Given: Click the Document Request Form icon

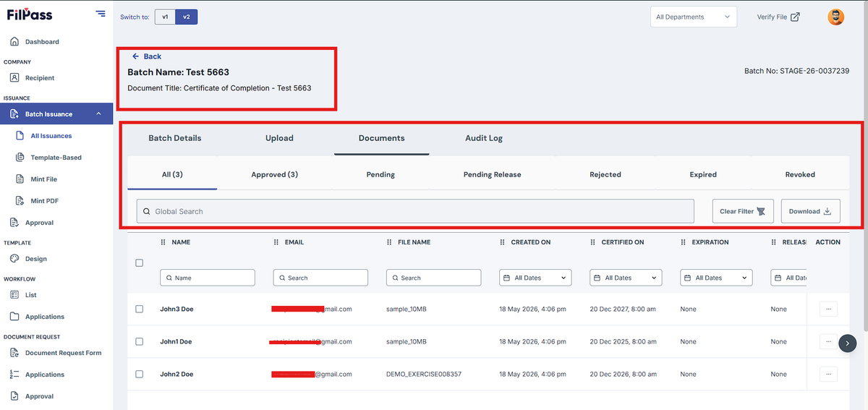Looking at the screenshot, I should (x=14, y=353).
